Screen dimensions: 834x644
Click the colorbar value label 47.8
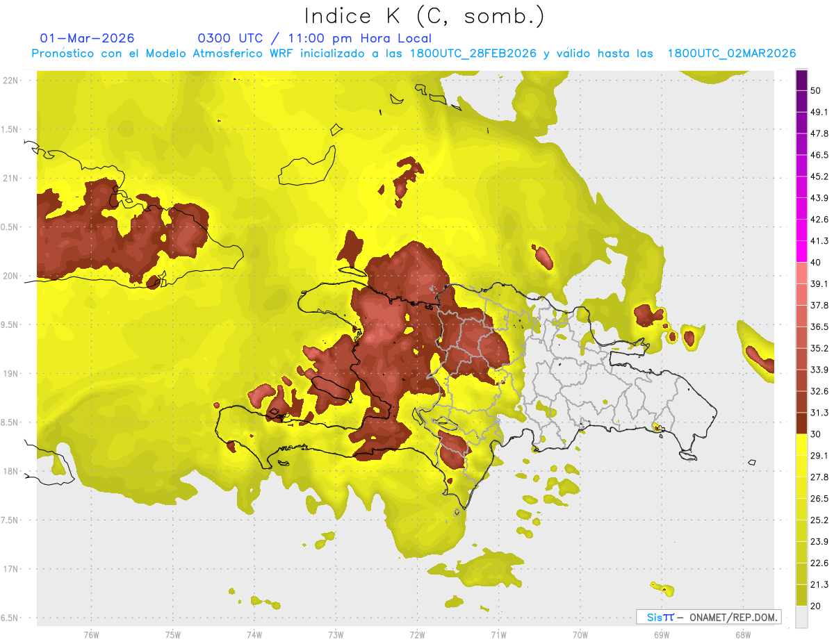(819, 134)
